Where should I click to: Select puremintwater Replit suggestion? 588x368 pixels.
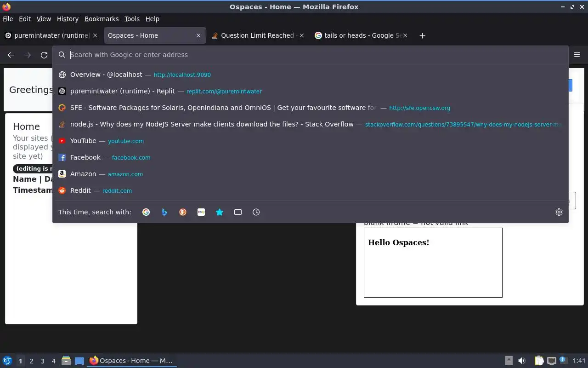point(311,91)
